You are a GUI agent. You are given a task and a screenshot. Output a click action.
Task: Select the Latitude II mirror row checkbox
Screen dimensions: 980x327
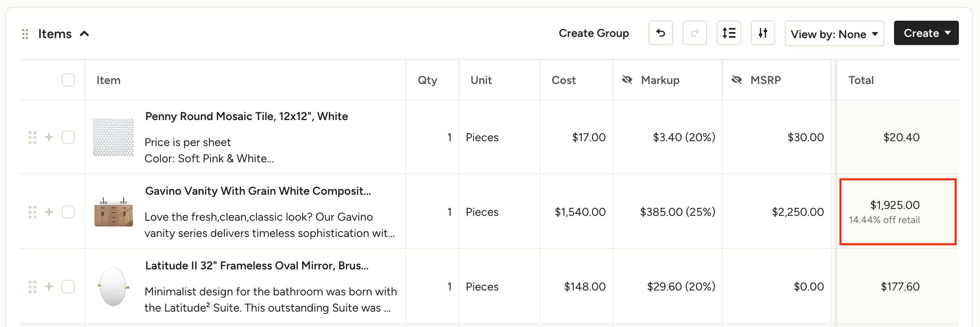coord(68,286)
